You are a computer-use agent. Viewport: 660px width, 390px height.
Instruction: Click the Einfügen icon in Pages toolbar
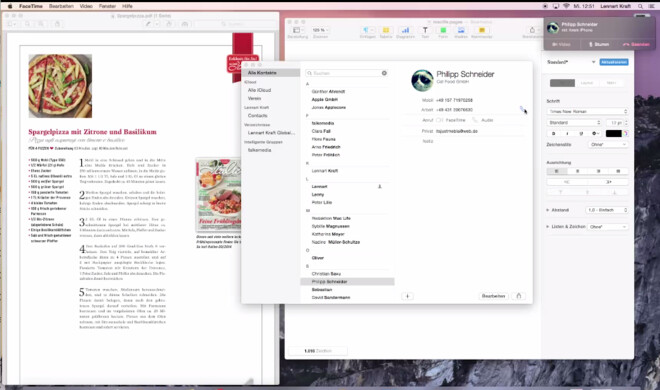click(367, 30)
